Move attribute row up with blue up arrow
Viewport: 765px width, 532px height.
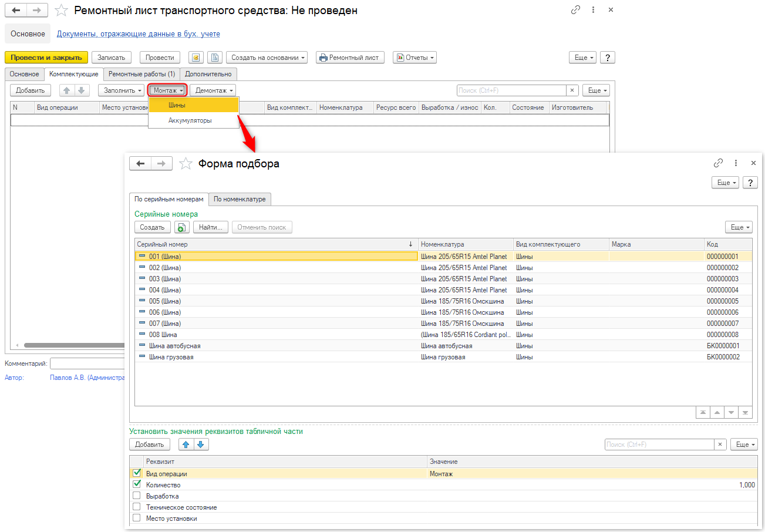coord(186,445)
